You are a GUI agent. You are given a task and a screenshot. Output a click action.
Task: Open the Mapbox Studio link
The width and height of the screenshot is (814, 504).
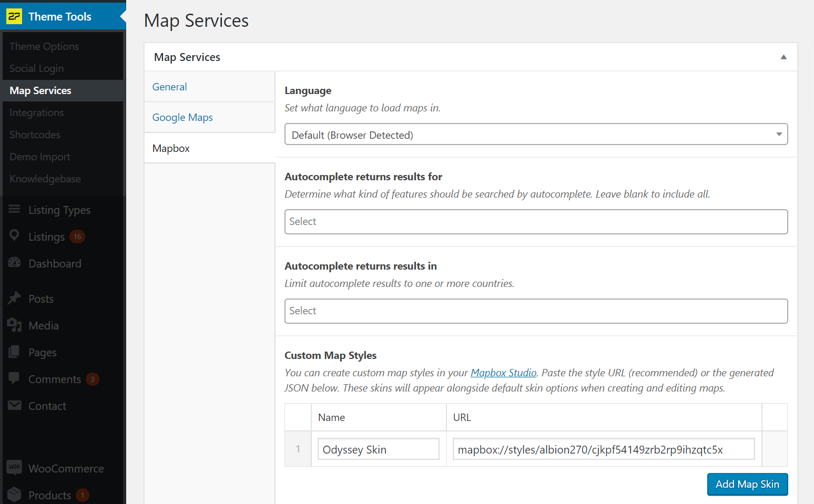coord(503,373)
